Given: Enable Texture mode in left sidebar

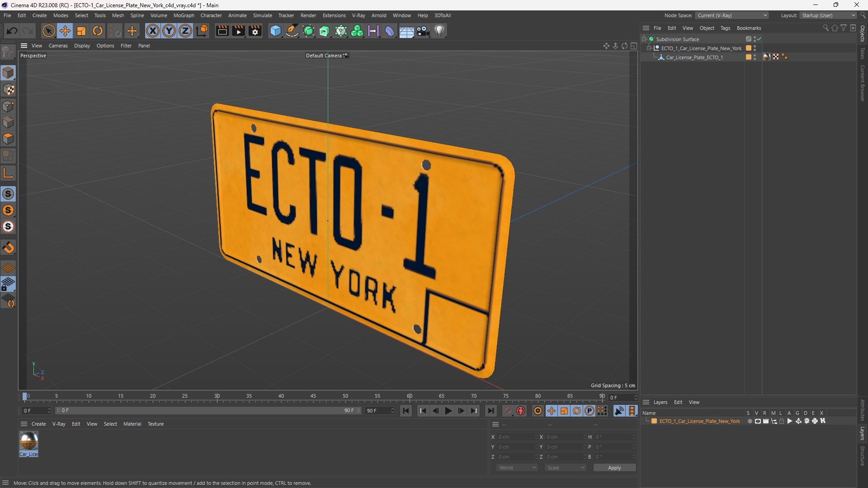Looking at the screenshot, I should pyautogui.click(x=8, y=89).
